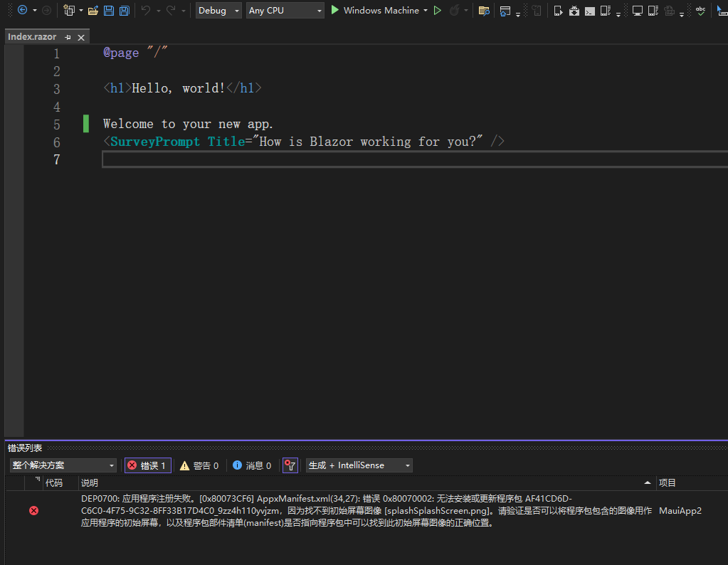Click the greyed Navigate Forward arrow
Image resolution: width=728 pixels, height=565 pixels.
pos(46,10)
